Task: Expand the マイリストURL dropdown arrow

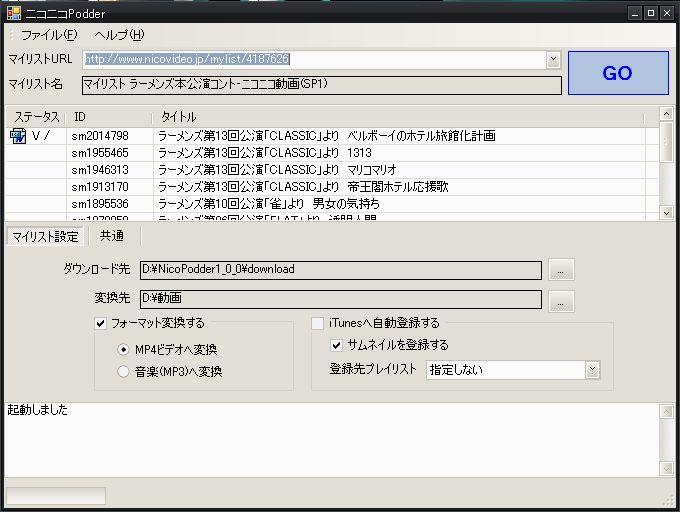Action: pyautogui.click(x=553, y=59)
